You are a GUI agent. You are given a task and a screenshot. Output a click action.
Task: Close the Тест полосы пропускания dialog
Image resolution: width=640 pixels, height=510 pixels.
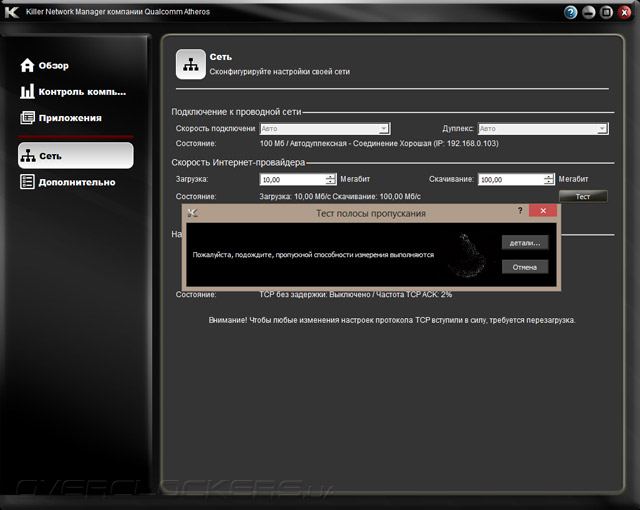(543, 211)
